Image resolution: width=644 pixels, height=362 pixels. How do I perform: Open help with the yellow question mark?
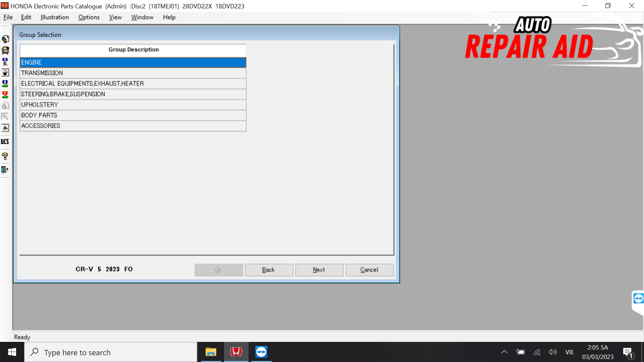pos(5,156)
